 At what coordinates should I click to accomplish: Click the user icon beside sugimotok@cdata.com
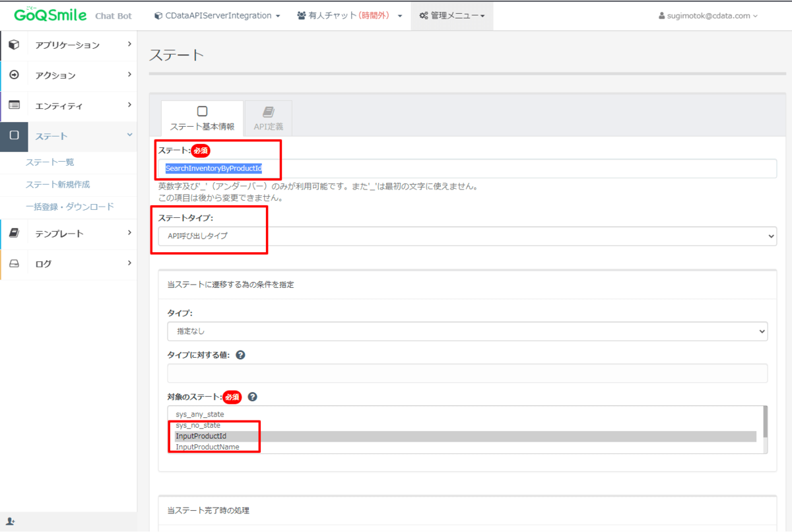tap(662, 15)
